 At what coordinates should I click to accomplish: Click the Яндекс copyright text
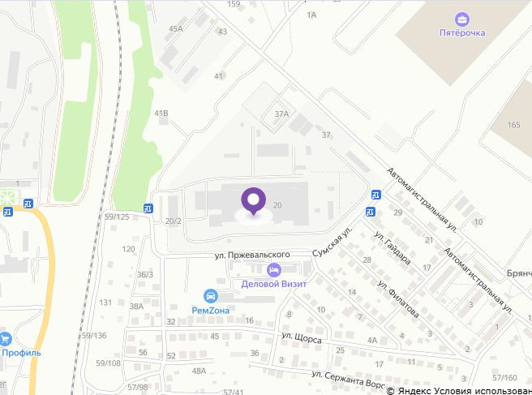pos(408,391)
